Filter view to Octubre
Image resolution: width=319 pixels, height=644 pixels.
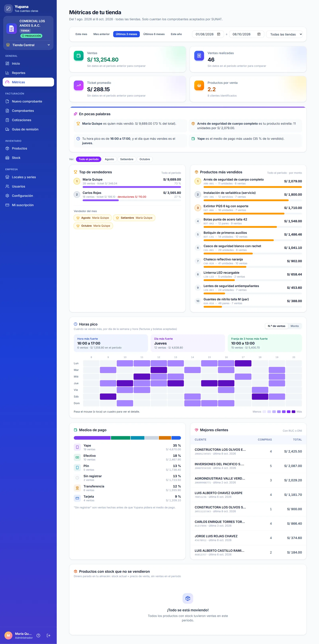pos(145,159)
